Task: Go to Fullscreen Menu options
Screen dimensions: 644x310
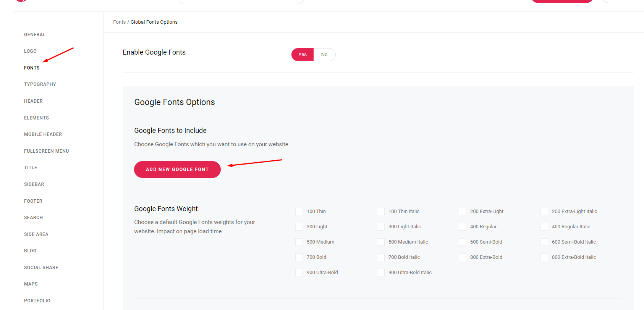Action: point(47,151)
